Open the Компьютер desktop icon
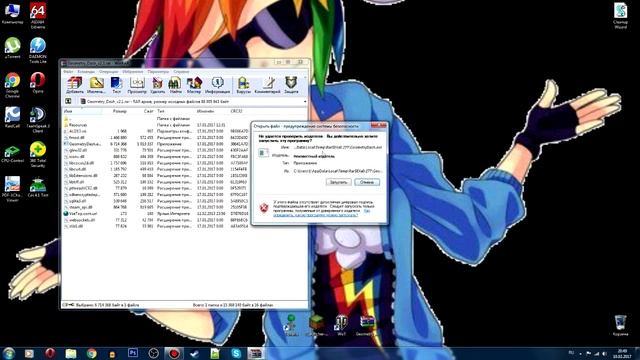This screenshot has width=640, height=360. click(12, 13)
